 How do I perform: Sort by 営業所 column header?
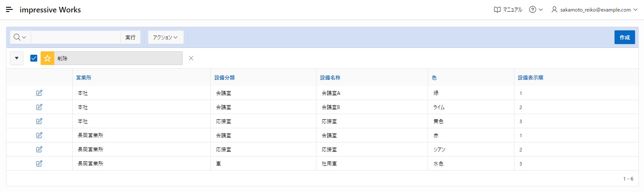[83, 78]
